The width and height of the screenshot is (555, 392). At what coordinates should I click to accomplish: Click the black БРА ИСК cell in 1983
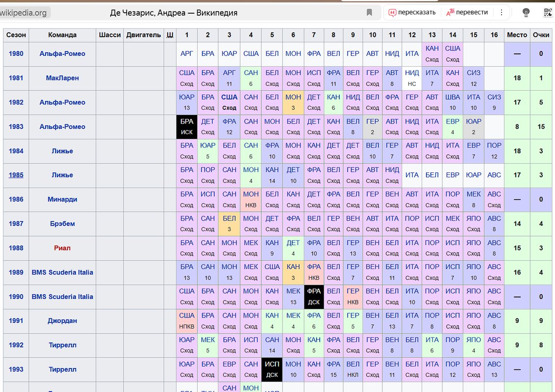point(186,126)
